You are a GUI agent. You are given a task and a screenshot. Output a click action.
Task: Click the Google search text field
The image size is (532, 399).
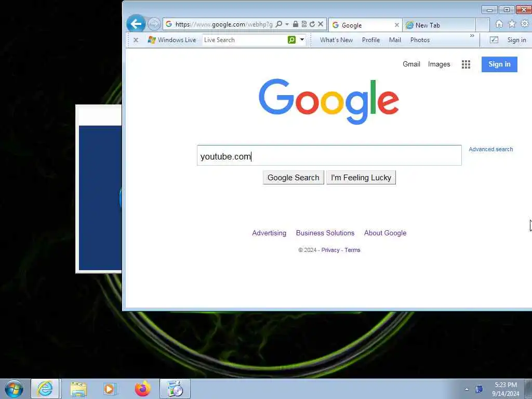pyautogui.click(x=329, y=155)
